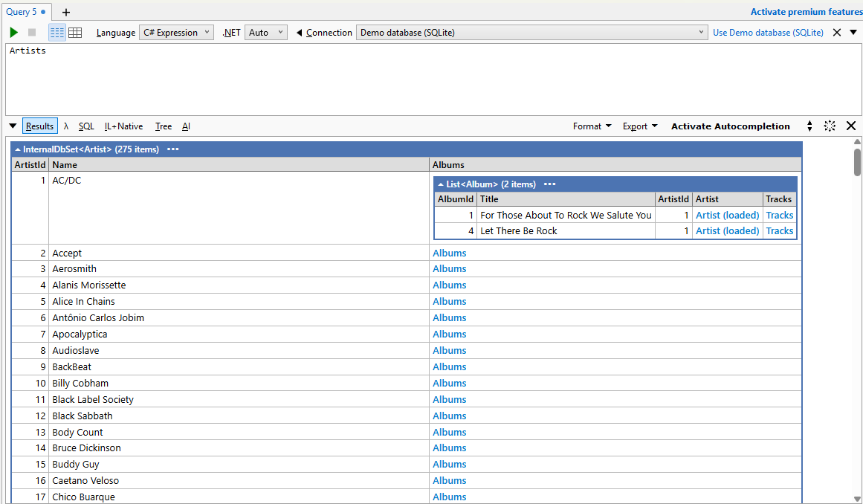The height and width of the screenshot is (504, 863).
Task: Close the results panel with the X icon
Action: [851, 126]
